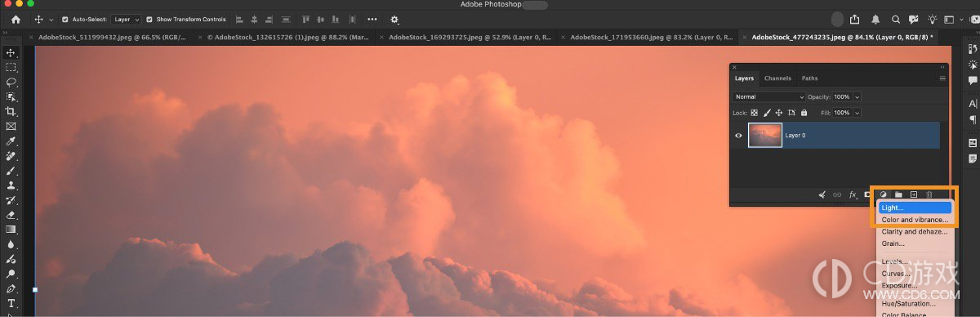Choose Grain... from adjustment menu
This screenshot has height=317, width=980.
(x=915, y=243)
